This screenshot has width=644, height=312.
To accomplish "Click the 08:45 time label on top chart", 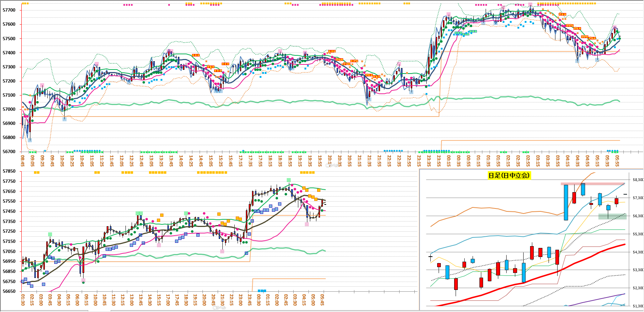I will click(23, 160).
